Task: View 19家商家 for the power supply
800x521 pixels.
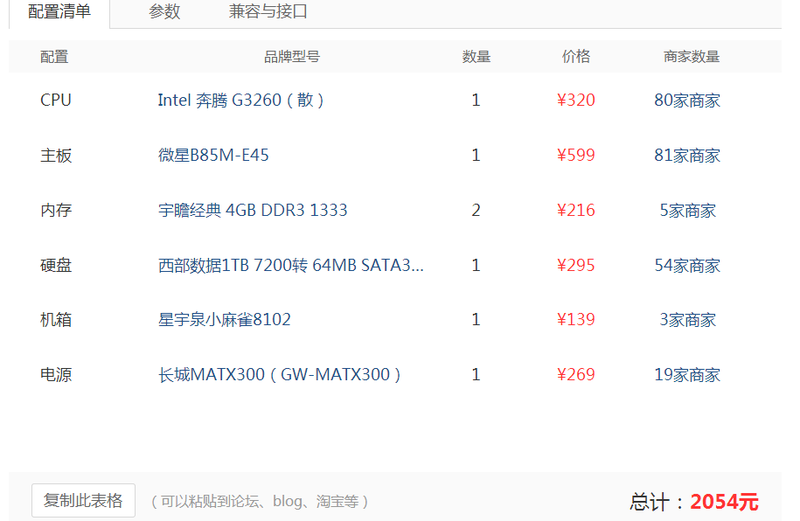Action: tap(687, 376)
